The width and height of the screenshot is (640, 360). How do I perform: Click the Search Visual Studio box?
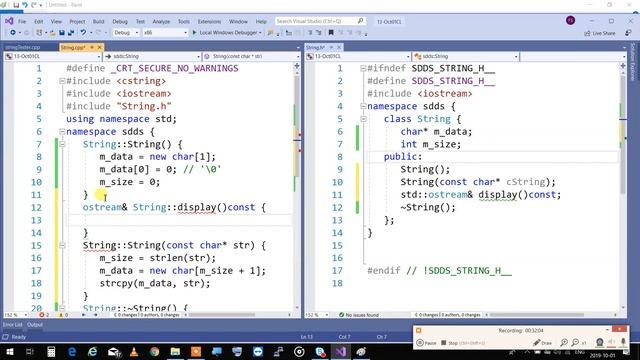pos(320,21)
